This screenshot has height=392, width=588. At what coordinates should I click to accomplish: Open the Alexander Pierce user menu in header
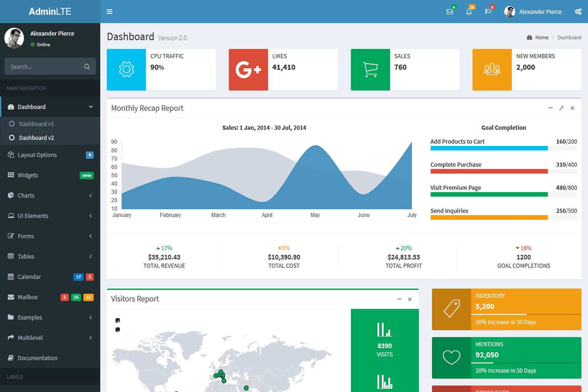[x=533, y=12]
